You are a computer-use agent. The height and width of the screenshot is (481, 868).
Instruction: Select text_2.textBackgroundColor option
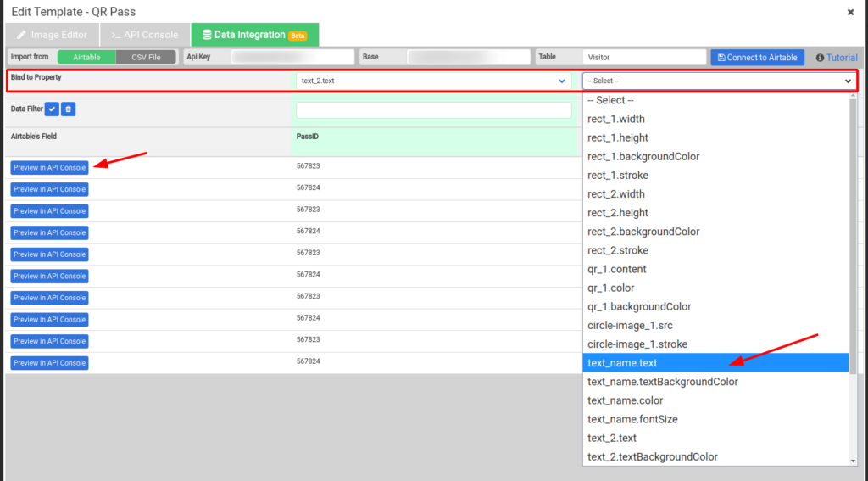[x=715, y=458]
